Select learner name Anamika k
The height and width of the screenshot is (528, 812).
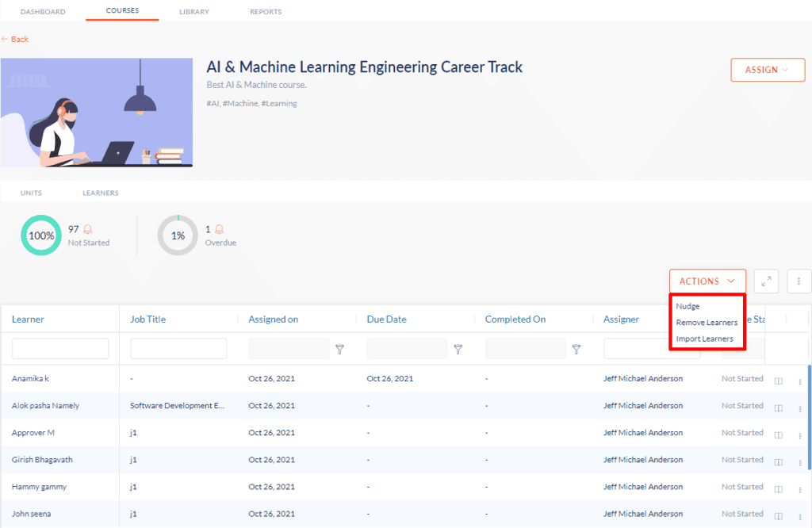click(31, 378)
